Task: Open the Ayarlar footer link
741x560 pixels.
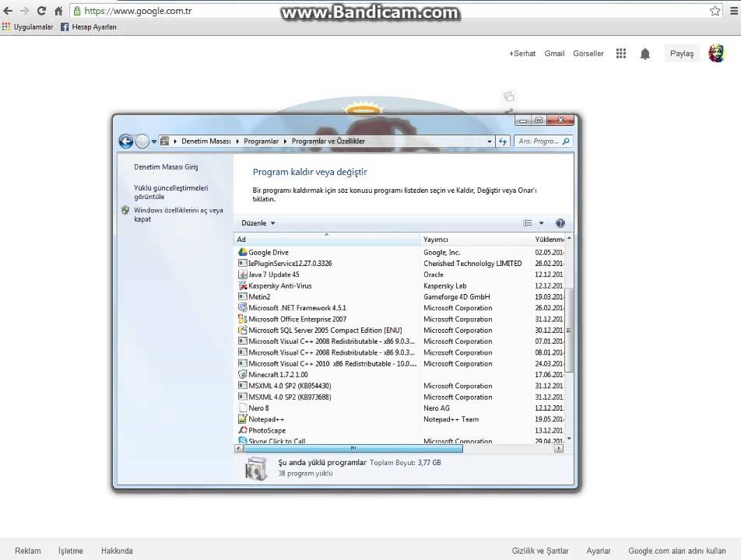Action: tap(599, 551)
